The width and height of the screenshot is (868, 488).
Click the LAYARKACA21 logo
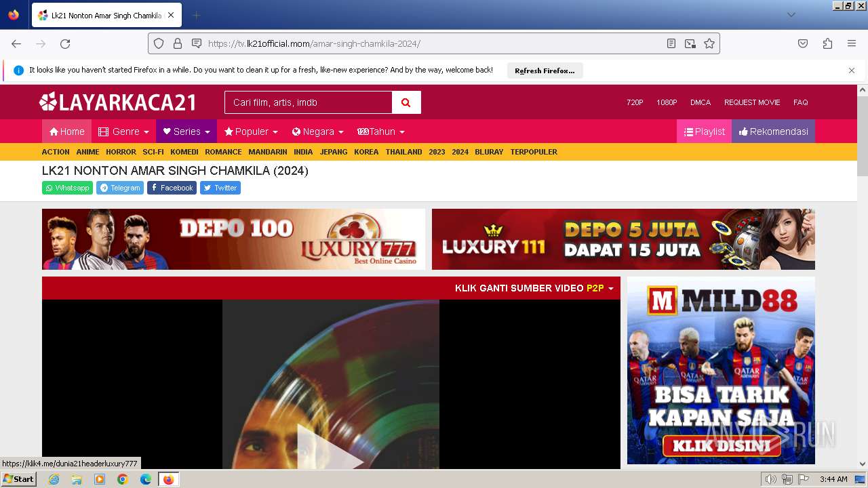coord(118,102)
